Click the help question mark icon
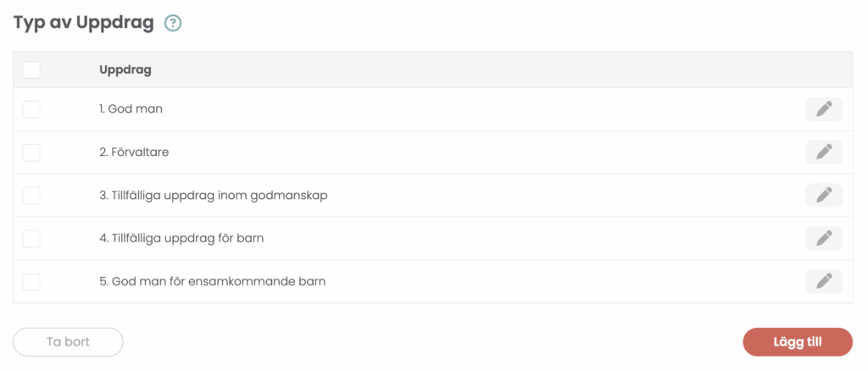Image resolution: width=868 pixels, height=371 pixels. click(x=173, y=24)
